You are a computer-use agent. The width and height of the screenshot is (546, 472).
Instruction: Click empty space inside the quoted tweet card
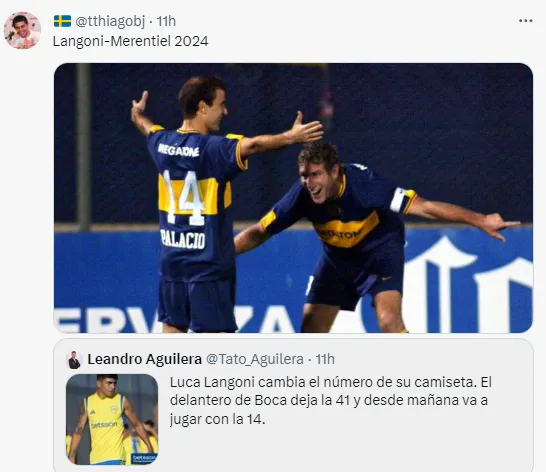348,449
